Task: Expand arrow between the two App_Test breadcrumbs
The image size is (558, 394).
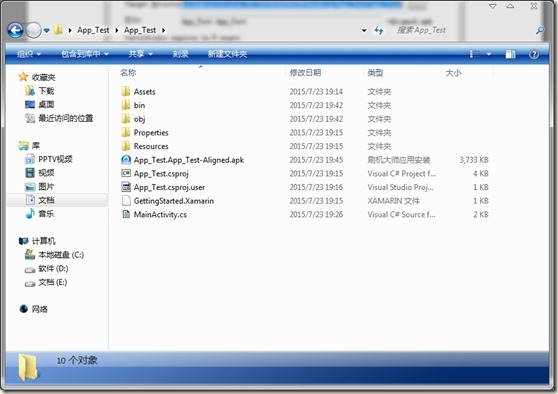Action: coord(117,30)
